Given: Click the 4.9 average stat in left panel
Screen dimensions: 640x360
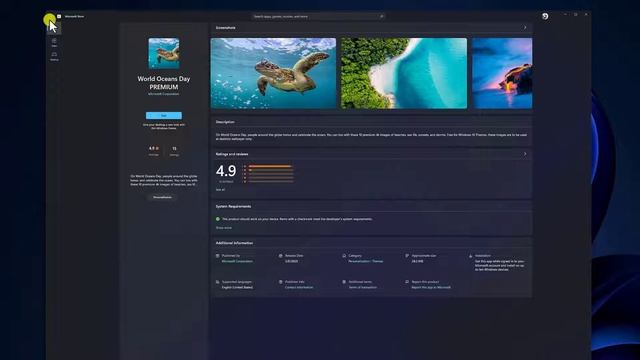Looking at the screenshot, I should pyautogui.click(x=153, y=151).
